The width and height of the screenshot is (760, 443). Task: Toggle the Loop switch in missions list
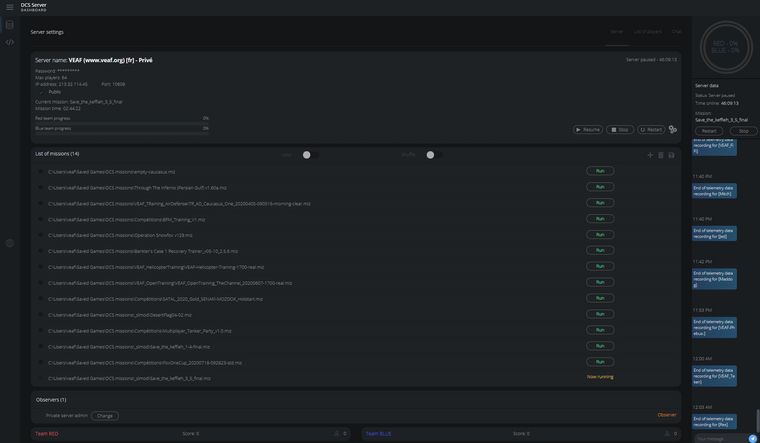coord(307,154)
